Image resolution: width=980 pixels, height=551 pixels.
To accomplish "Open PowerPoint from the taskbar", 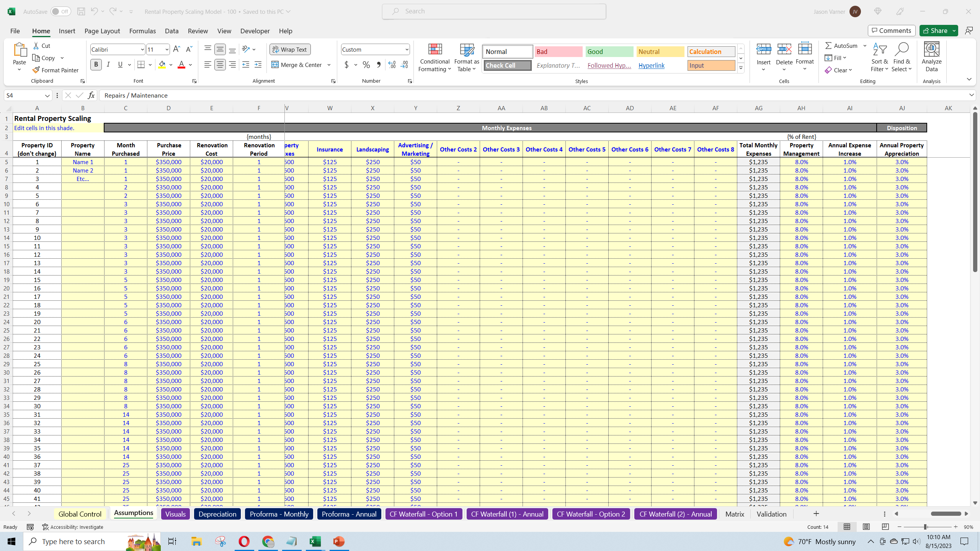I will [339, 541].
